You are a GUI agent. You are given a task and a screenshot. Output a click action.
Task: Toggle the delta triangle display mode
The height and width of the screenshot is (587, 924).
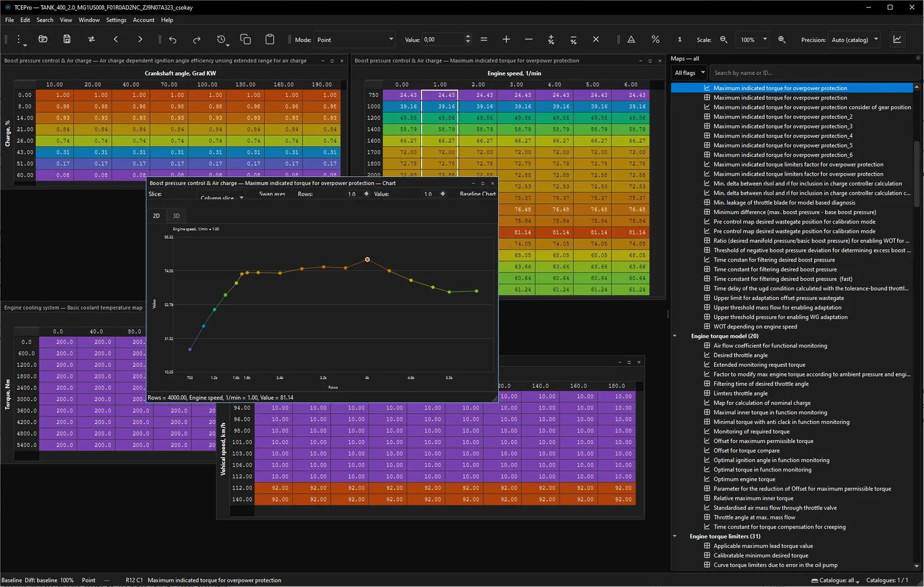coord(631,39)
